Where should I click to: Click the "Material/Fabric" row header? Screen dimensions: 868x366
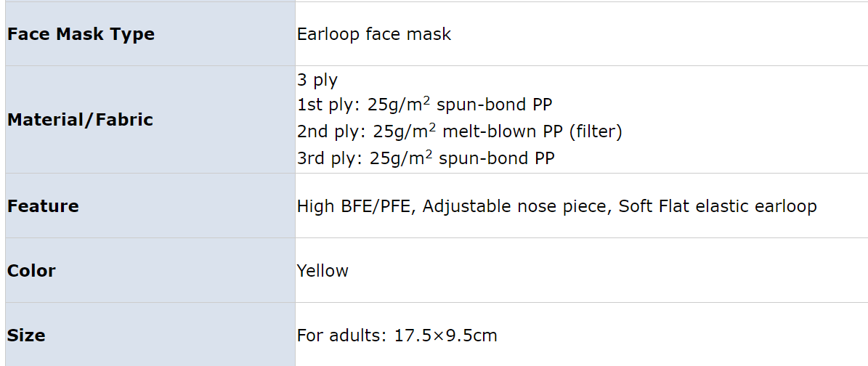click(80, 120)
